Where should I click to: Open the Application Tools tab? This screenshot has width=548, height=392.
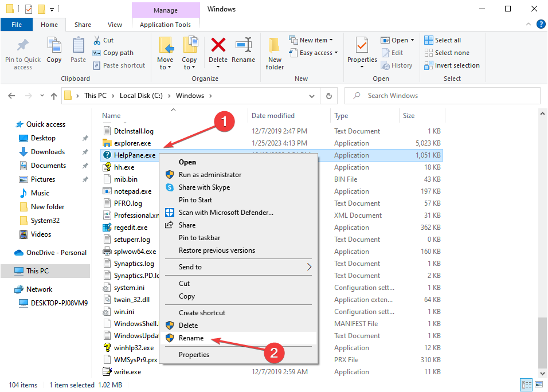click(x=165, y=25)
